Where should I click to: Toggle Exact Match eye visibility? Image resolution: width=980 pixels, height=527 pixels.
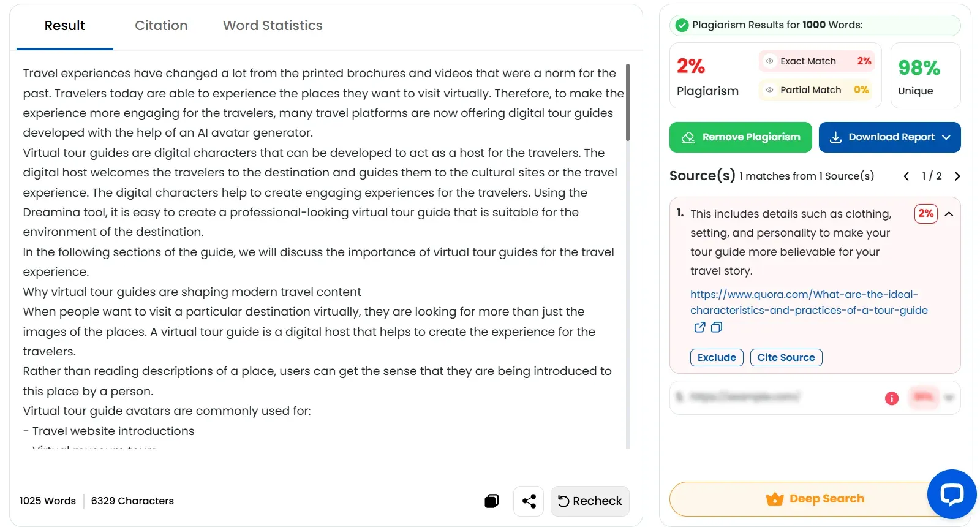pyautogui.click(x=770, y=61)
